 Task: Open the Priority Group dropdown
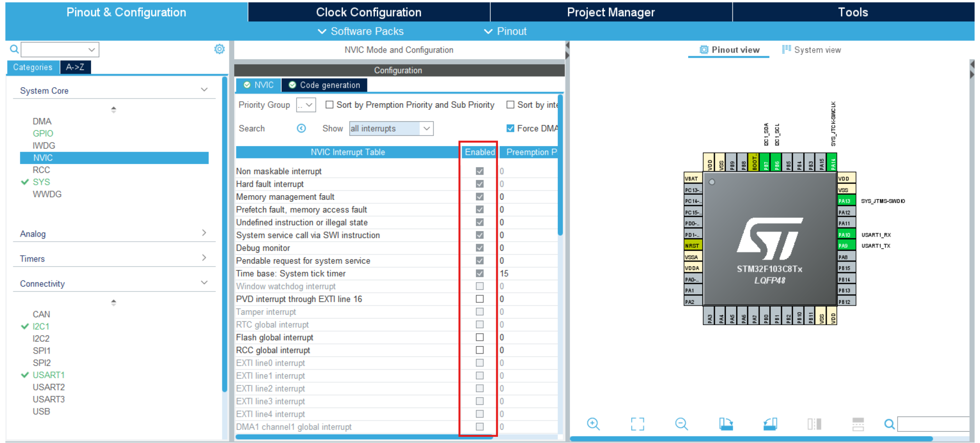(x=306, y=105)
